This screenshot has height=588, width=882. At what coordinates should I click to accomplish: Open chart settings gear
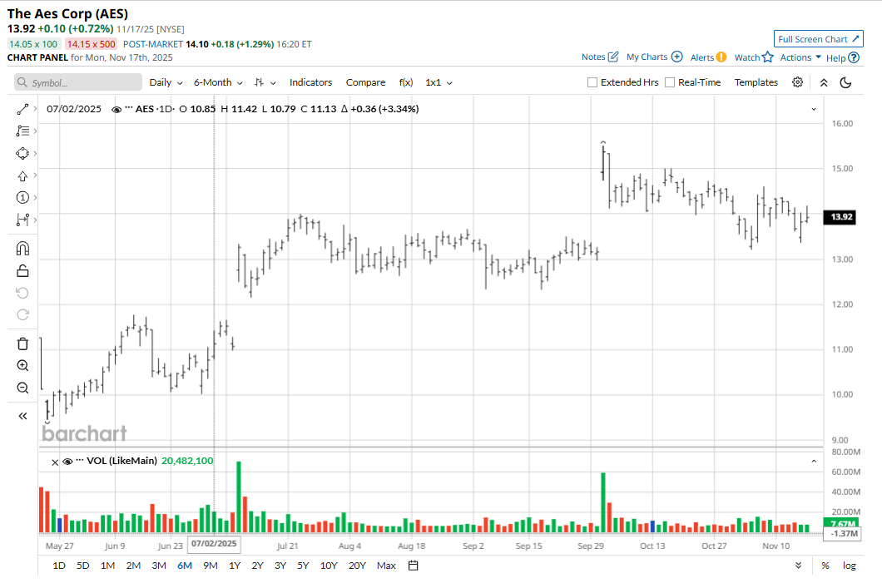[x=798, y=82]
